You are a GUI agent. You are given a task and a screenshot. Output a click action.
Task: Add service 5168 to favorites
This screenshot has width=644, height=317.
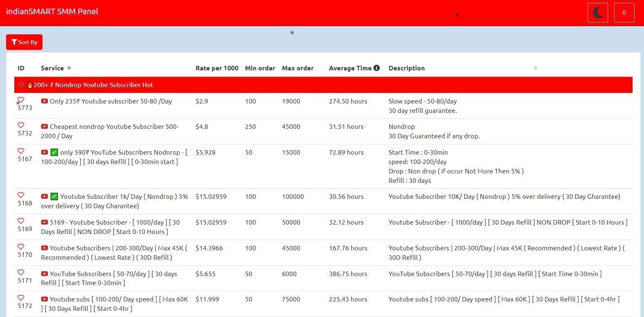pos(21,195)
